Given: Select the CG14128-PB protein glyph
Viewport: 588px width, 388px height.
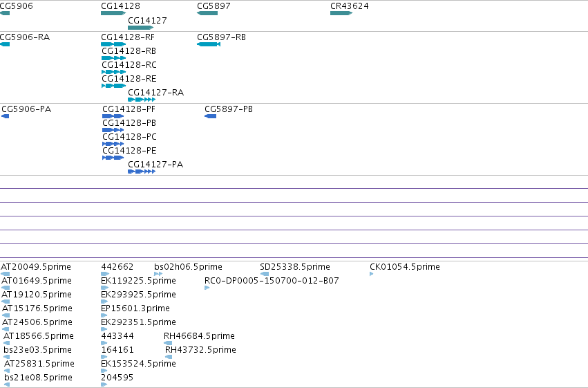Looking at the screenshot, I should point(113,130).
